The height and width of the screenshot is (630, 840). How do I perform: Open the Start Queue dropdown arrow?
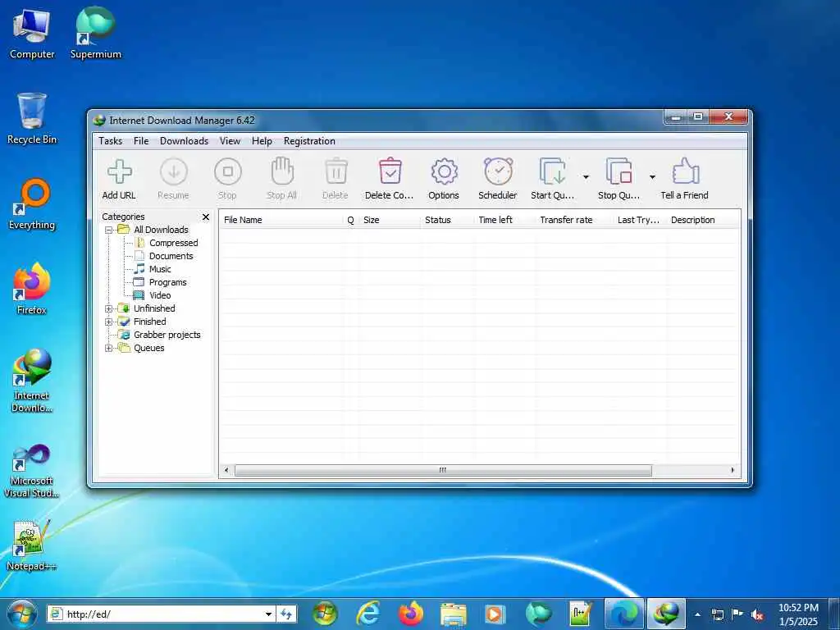point(586,177)
